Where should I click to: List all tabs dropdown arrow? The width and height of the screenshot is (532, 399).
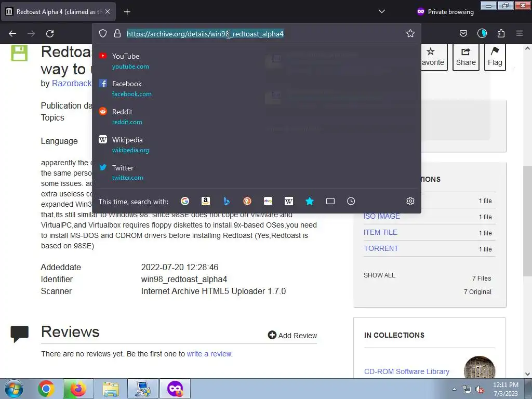(382, 11)
